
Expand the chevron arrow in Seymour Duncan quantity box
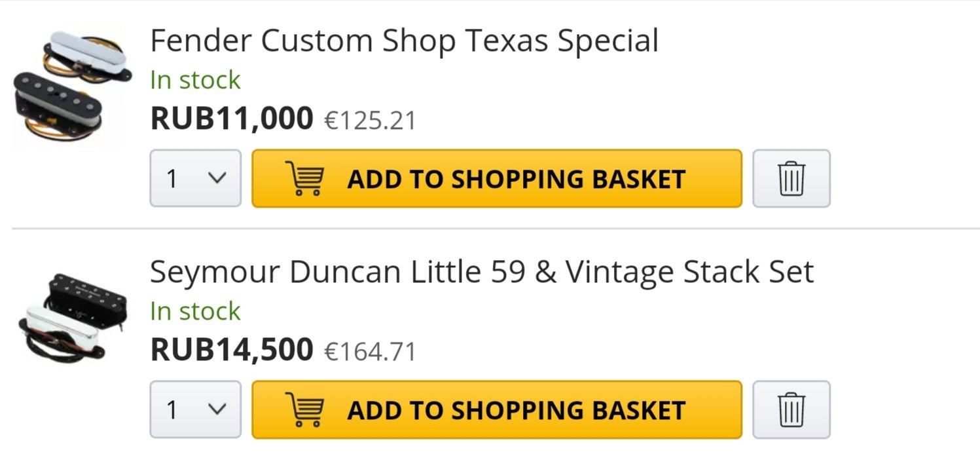[217, 409]
